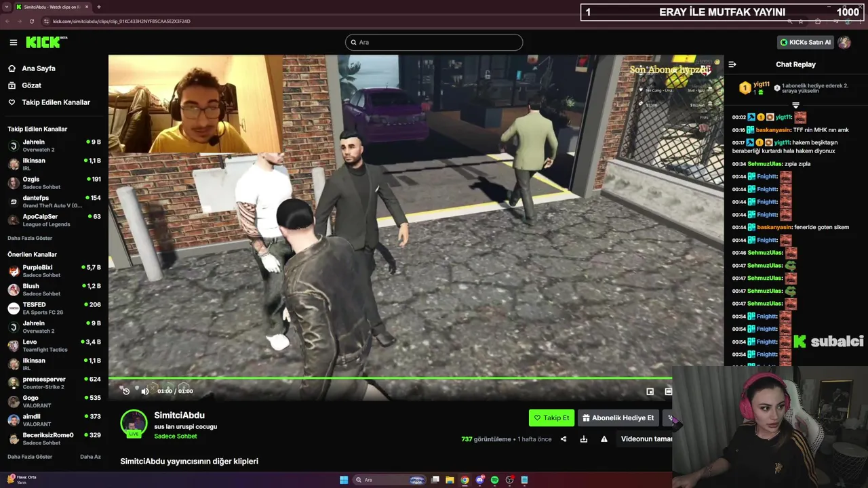Expand the gift leaderboard arrow

(795, 105)
